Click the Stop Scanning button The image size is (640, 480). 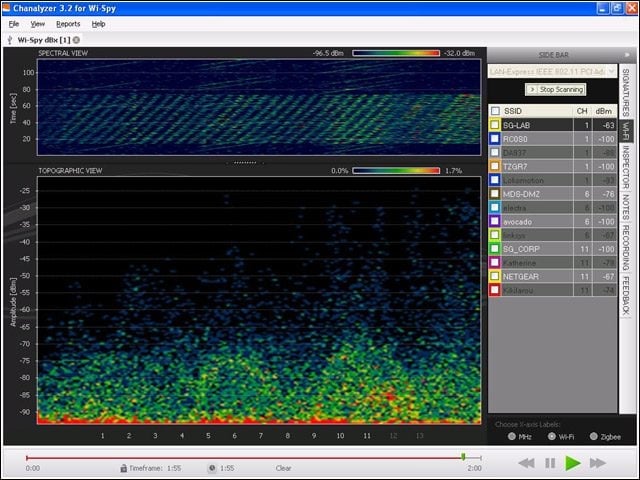coord(556,89)
